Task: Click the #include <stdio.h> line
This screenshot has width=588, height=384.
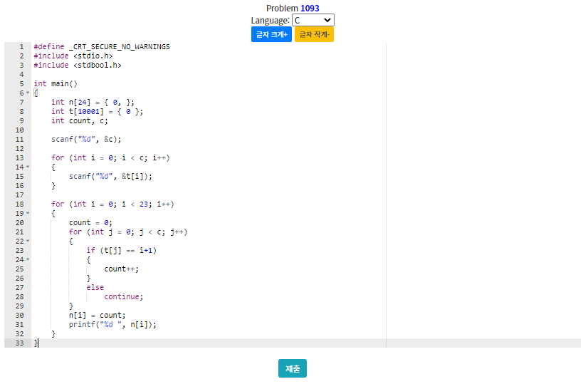Action: coord(73,56)
